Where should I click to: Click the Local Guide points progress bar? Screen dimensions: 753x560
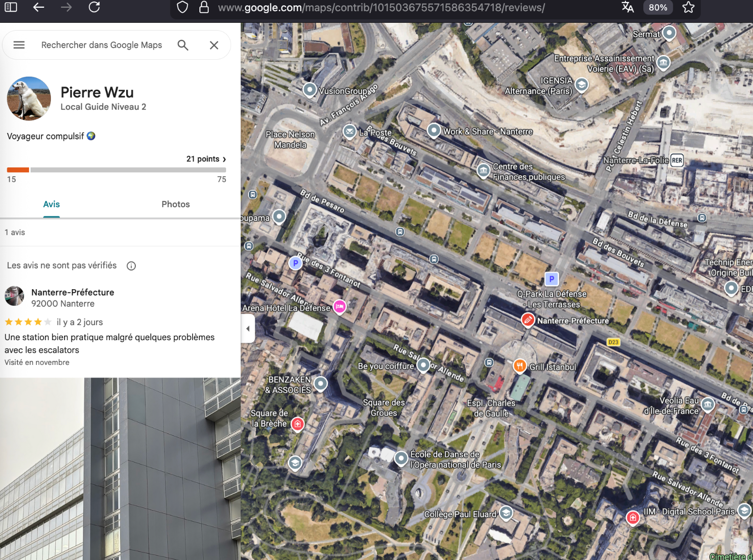pos(116,170)
